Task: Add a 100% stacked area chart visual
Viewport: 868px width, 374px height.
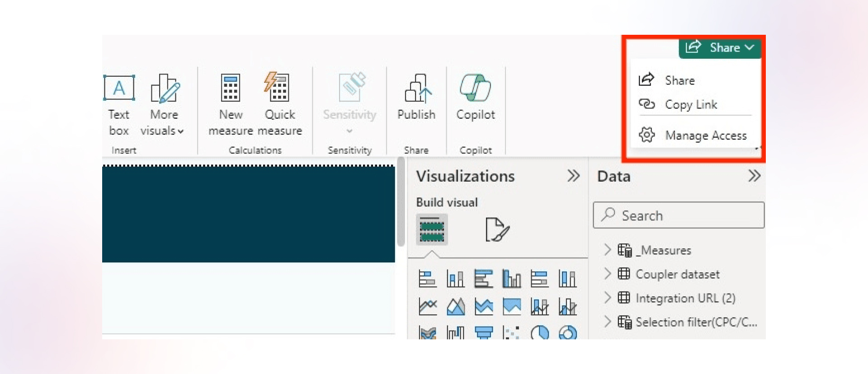Action: [x=511, y=307]
